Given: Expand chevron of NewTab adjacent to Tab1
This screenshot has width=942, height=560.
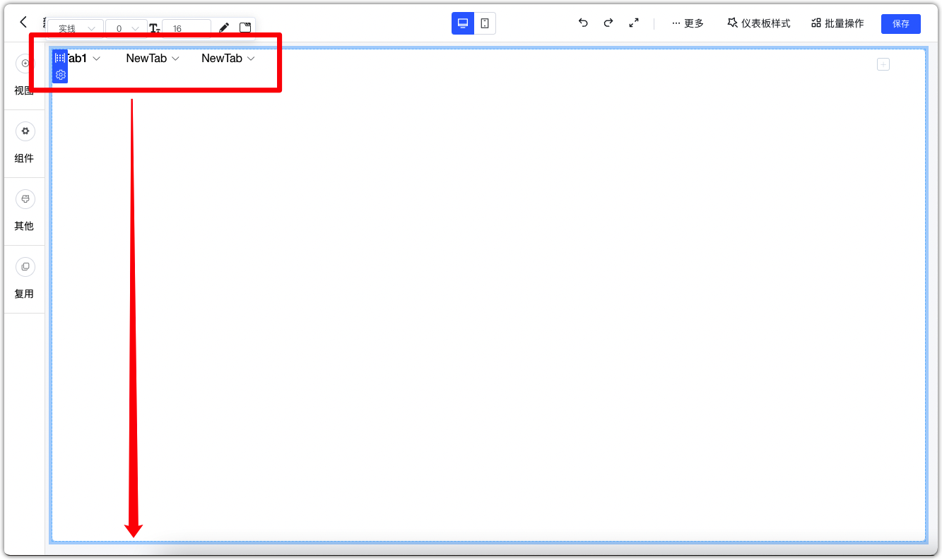Looking at the screenshot, I should click(175, 59).
